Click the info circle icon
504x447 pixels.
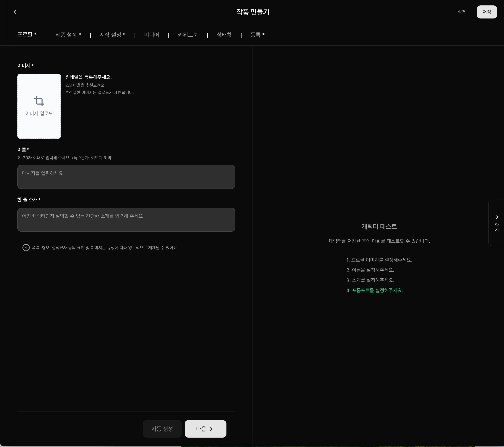(26, 248)
